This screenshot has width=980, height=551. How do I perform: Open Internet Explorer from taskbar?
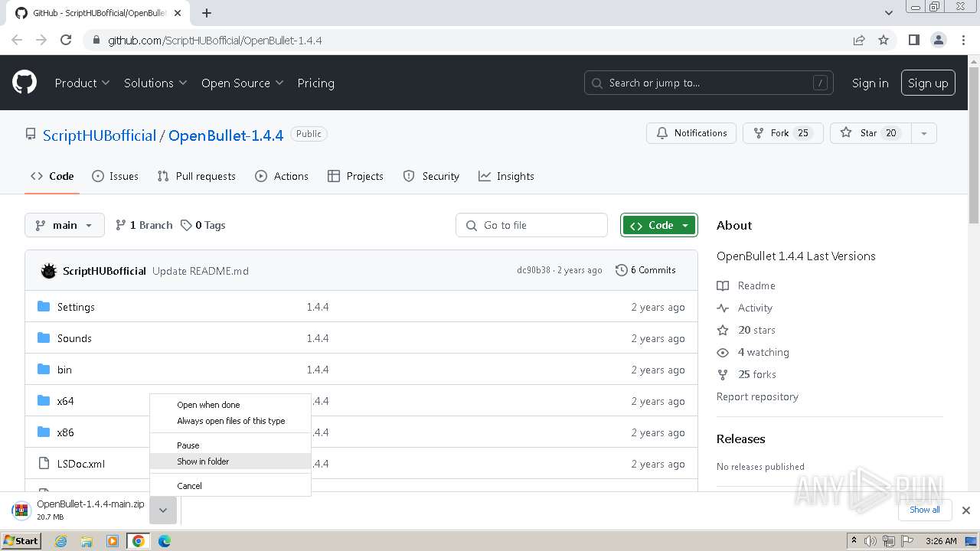pos(60,541)
